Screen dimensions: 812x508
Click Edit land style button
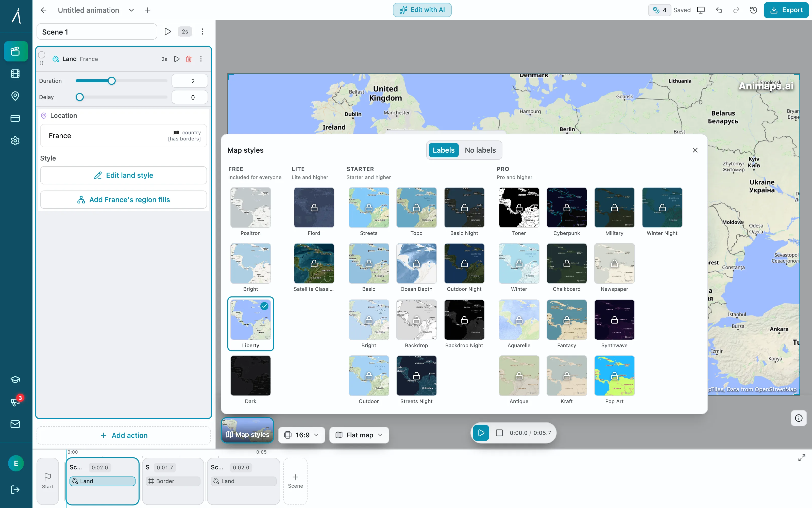[x=124, y=175]
